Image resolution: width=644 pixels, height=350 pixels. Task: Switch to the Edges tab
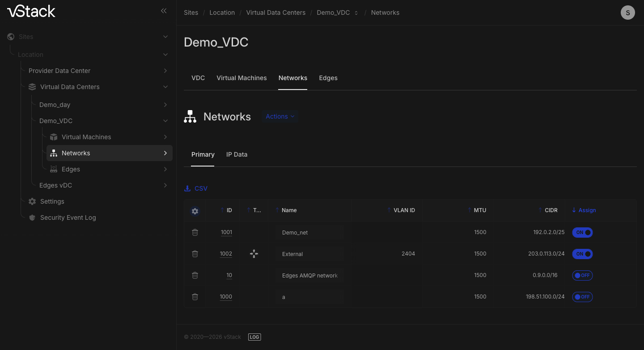pyautogui.click(x=328, y=78)
